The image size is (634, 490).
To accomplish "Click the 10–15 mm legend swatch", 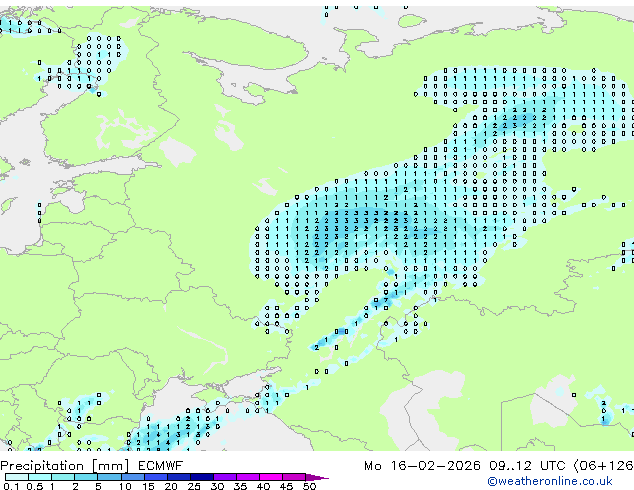I will [x=132, y=477].
